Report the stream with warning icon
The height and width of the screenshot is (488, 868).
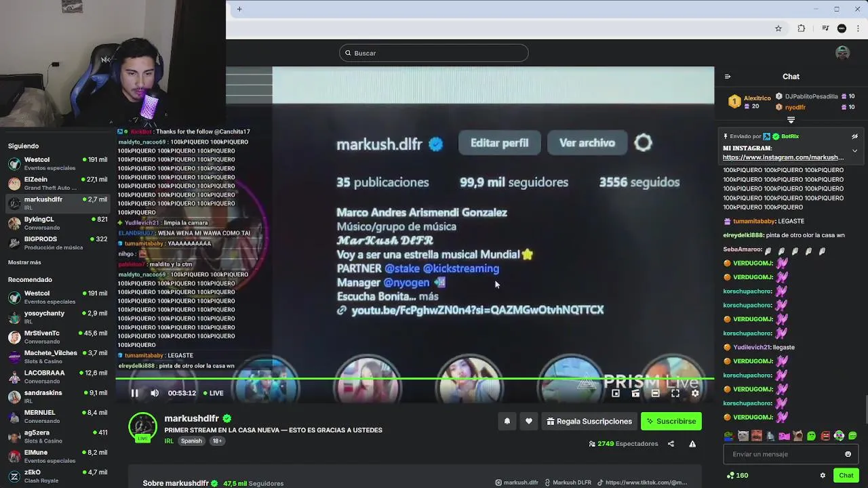[692, 444]
